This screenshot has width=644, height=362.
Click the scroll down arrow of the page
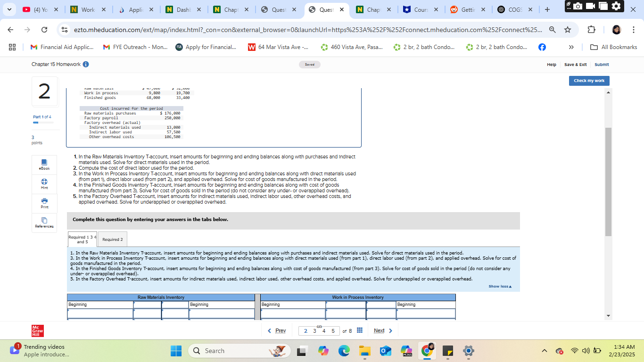coord(608,316)
